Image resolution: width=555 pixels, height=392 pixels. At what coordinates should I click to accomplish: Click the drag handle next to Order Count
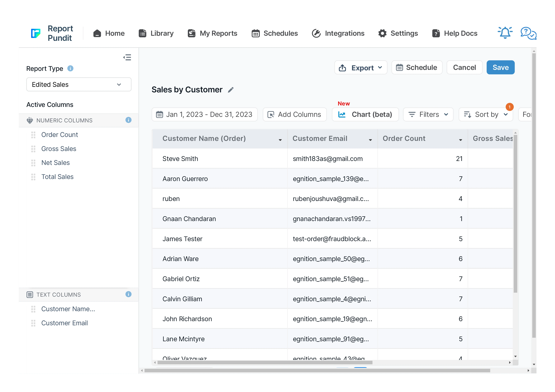point(33,135)
